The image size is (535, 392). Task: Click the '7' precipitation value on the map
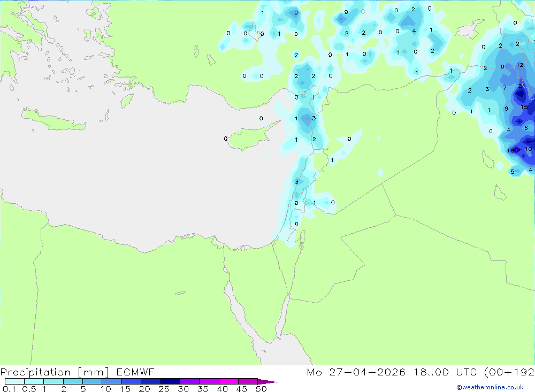click(505, 88)
